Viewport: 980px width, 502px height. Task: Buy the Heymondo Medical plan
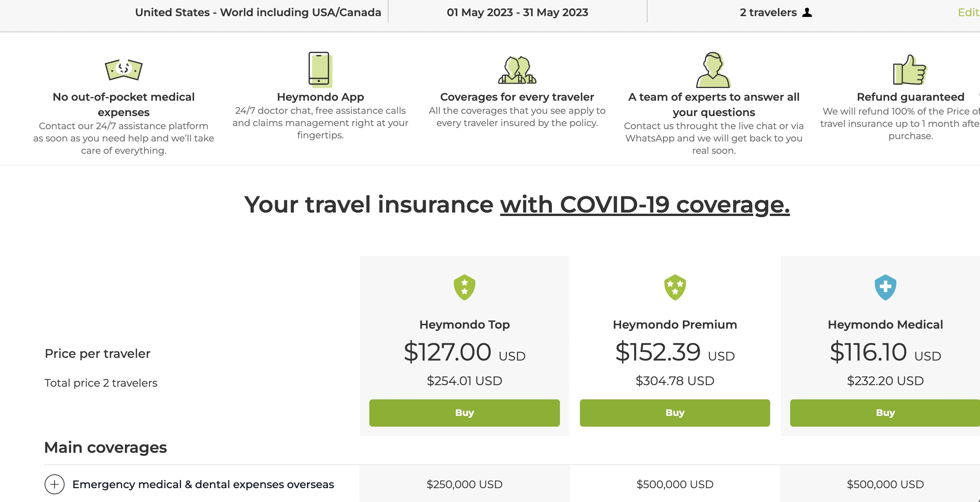[x=885, y=413]
